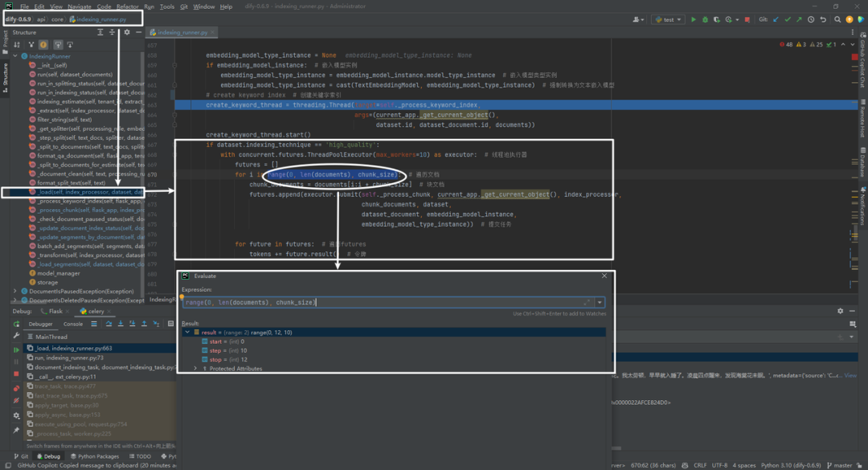Click Git update project blue arrow
Screen dimensions: 868x470
[776, 19]
